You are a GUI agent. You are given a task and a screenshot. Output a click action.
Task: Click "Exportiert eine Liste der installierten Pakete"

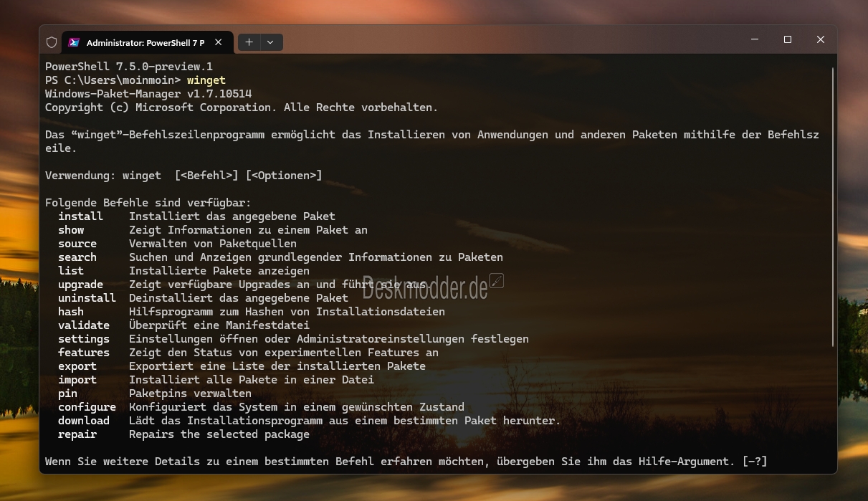[x=277, y=366]
